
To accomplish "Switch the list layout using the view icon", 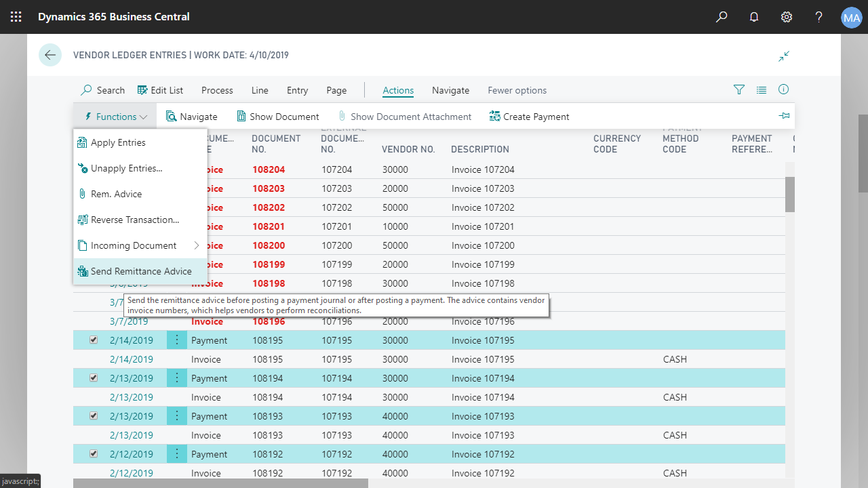I will (762, 89).
